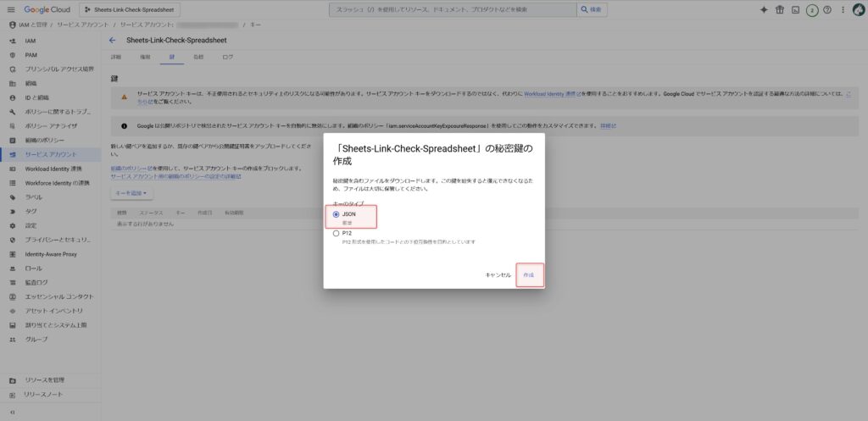Select the P12 key type radio button
The image size is (868, 421).
coord(337,233)
